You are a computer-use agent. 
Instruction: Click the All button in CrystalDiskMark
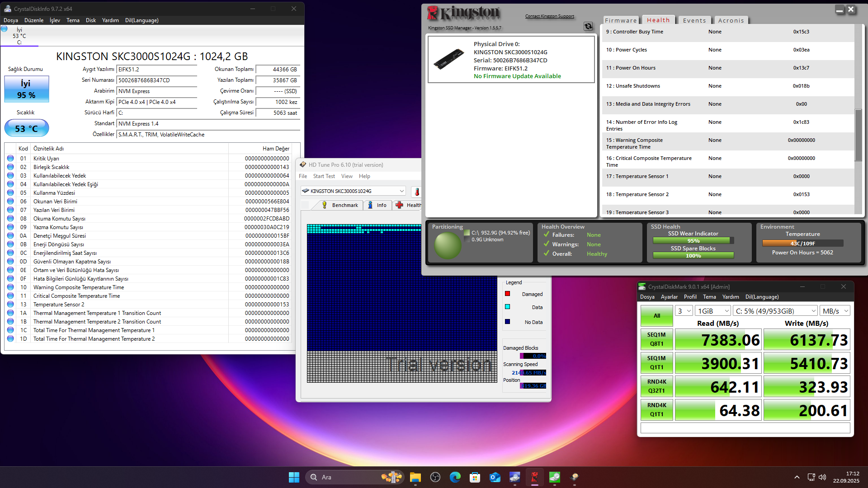(x=657, y=316)
